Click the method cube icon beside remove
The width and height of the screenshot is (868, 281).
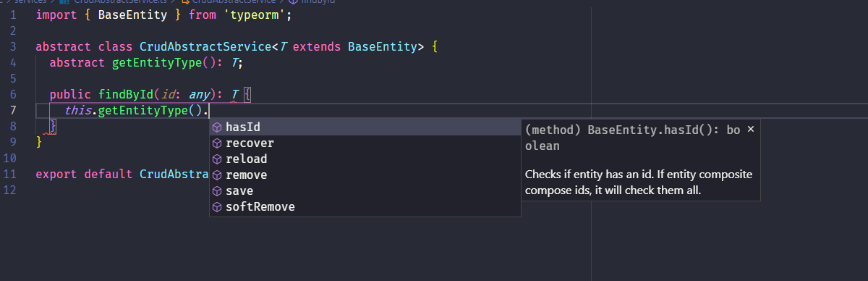click(x=217, y=175)
